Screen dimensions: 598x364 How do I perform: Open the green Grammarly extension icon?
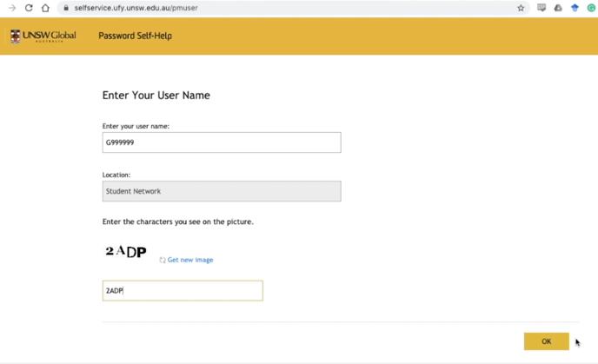tap(590, 8)
